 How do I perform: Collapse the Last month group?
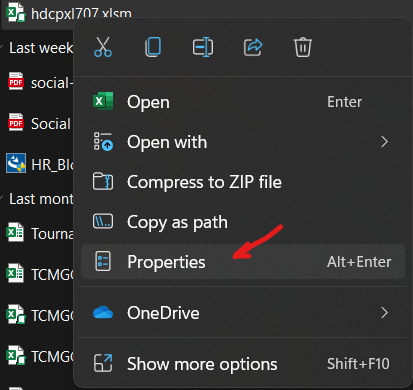(2, 199)
